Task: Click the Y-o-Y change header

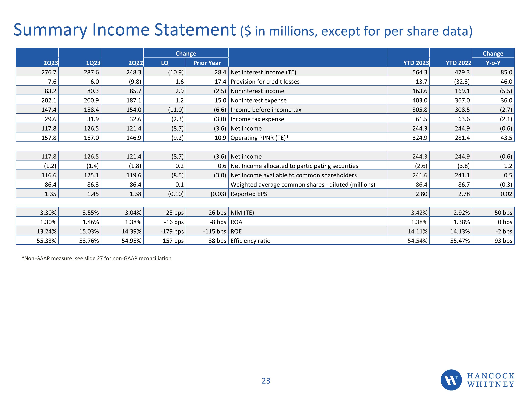Action: click(493, 63)
